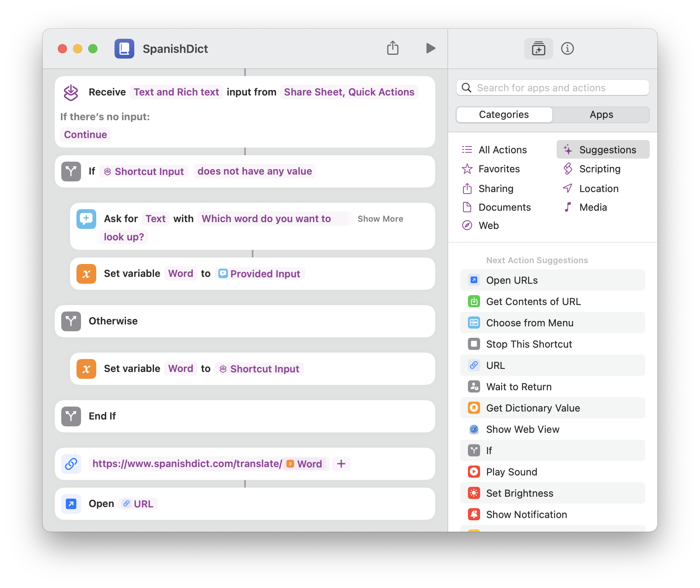Toggle the action library panel icon

coord(538,49)
